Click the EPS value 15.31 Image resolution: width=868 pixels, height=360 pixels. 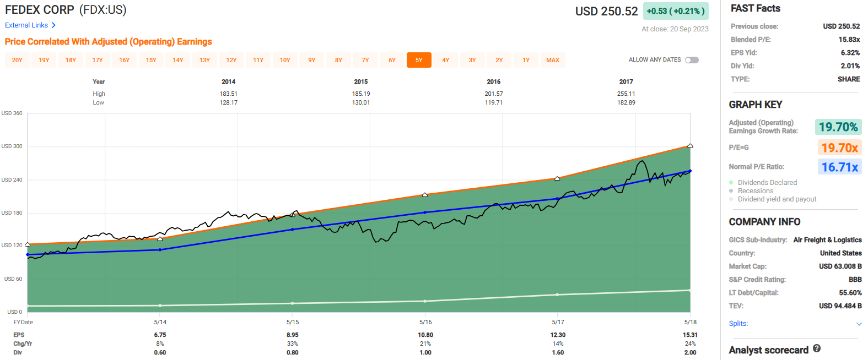pos(690,335)
